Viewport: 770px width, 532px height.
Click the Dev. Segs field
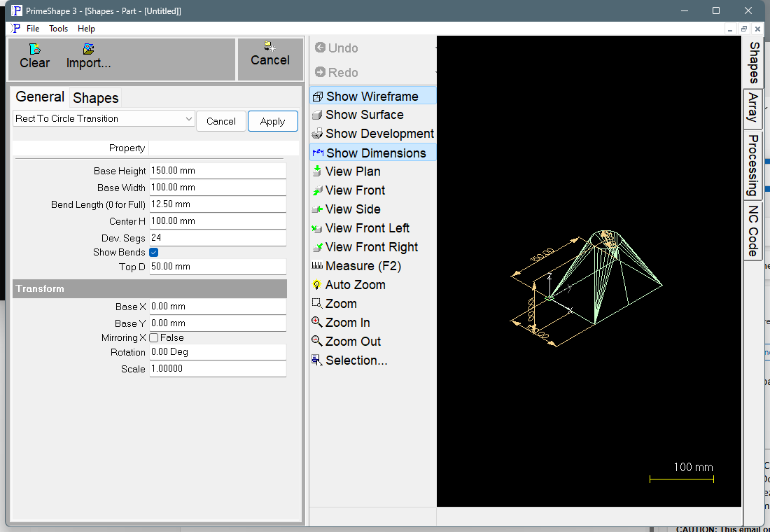[218, 238]
